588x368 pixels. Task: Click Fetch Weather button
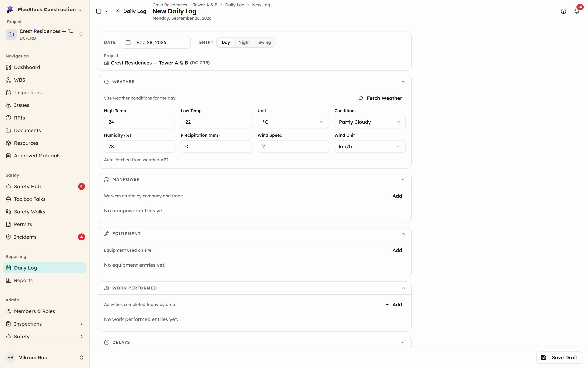pyautogui.click(x=380, y=98)
